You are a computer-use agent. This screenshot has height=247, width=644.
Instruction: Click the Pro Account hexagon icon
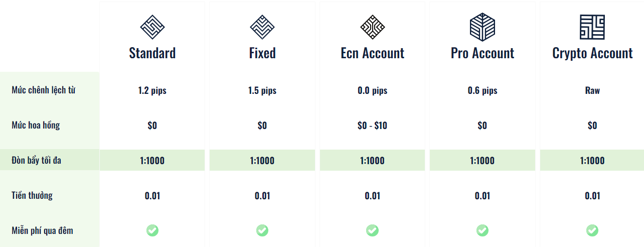point(482,27)
